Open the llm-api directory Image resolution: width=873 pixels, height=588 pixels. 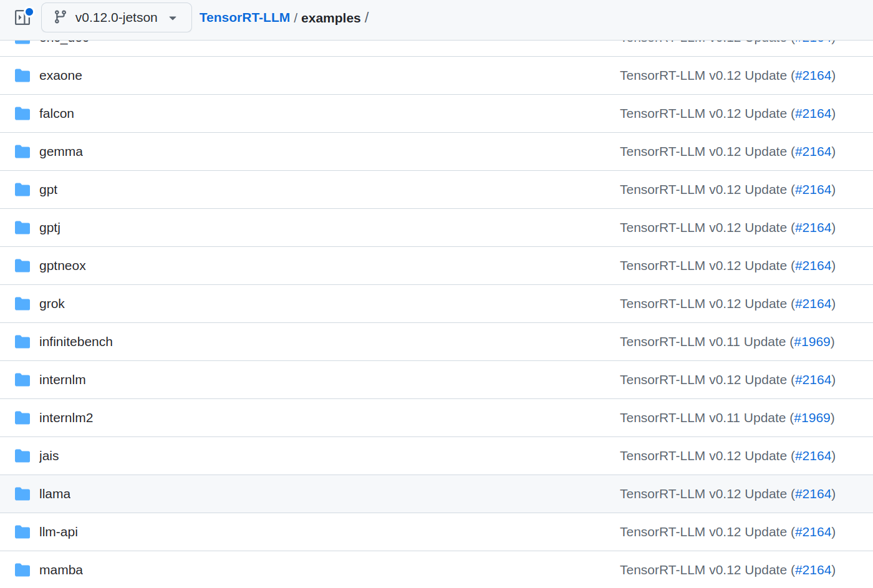click(59, 532)
